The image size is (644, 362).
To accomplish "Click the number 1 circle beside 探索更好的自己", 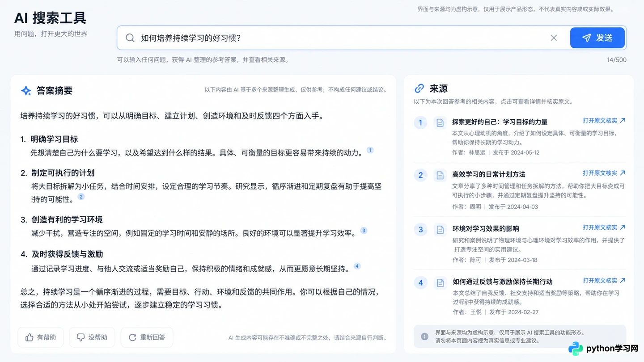I will point(420,122).
